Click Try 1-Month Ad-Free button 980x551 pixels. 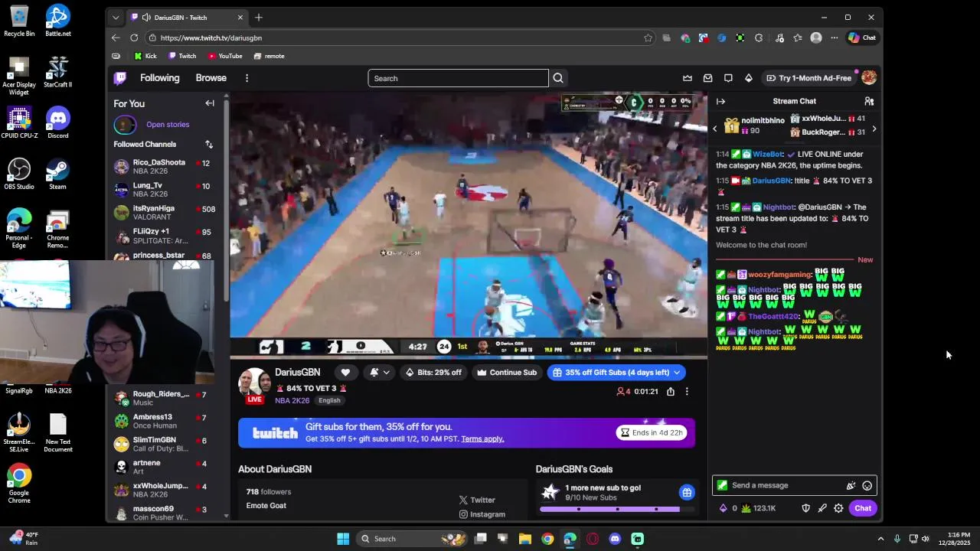[808, 78]
